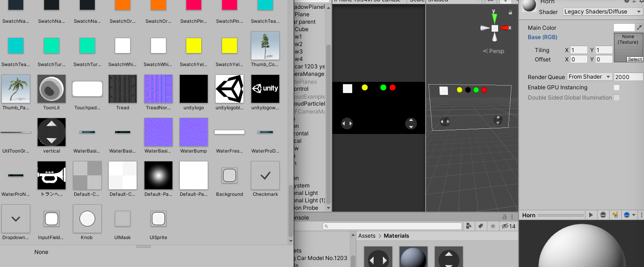Select w3 in the Hierarchy list

coord(298,52)
